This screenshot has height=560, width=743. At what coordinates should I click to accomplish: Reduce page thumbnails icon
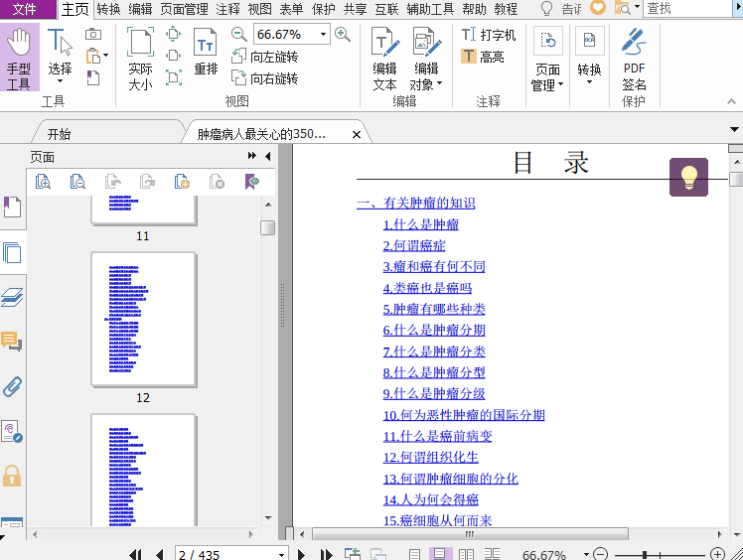point(77,182)
